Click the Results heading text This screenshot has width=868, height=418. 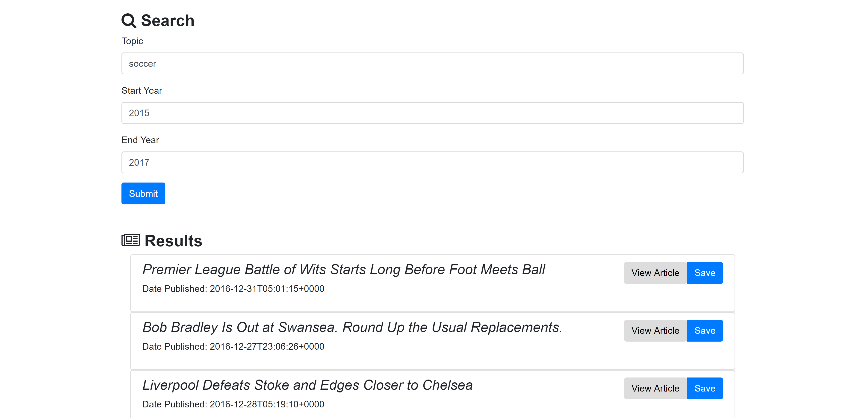coord(173,241)
